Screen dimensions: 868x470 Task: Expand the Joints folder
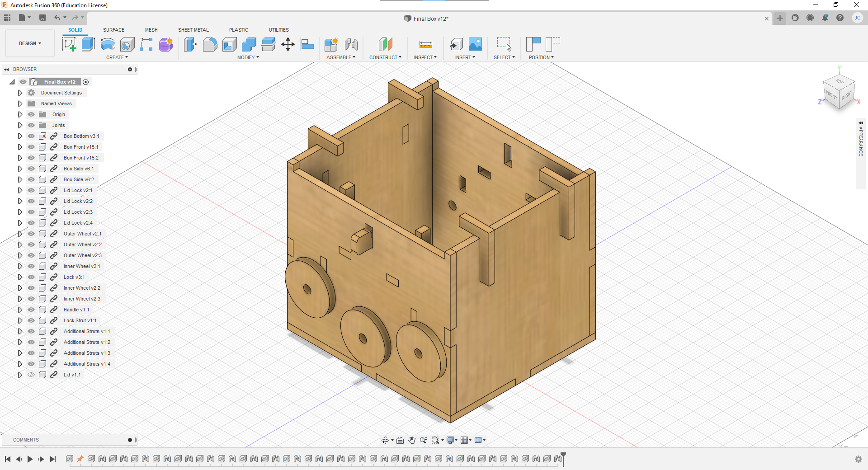[19, 125]
